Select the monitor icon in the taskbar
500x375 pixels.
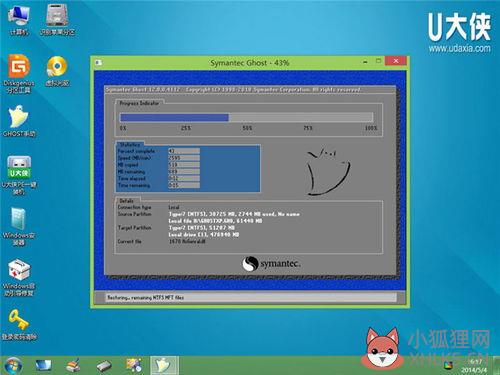coord(43,365)
